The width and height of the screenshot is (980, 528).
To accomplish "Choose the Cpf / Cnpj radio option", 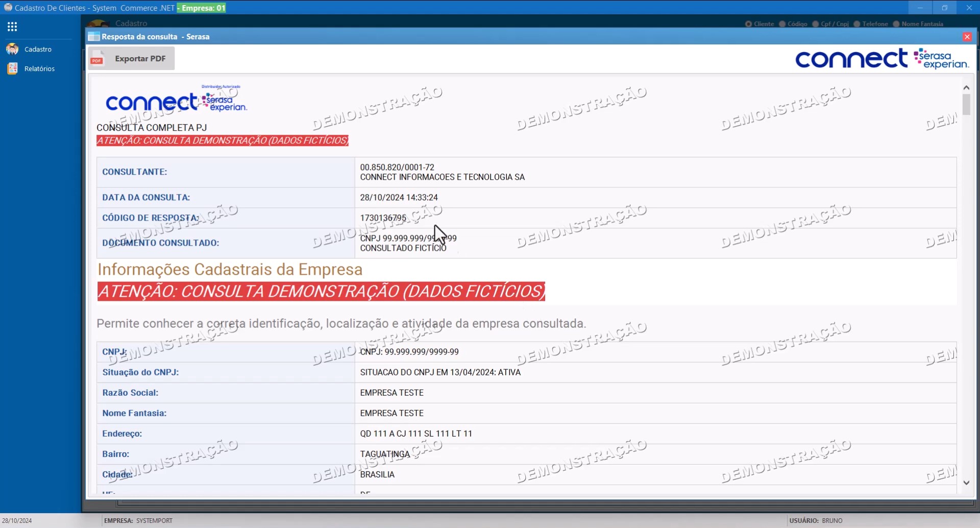I will pos(815,24).
